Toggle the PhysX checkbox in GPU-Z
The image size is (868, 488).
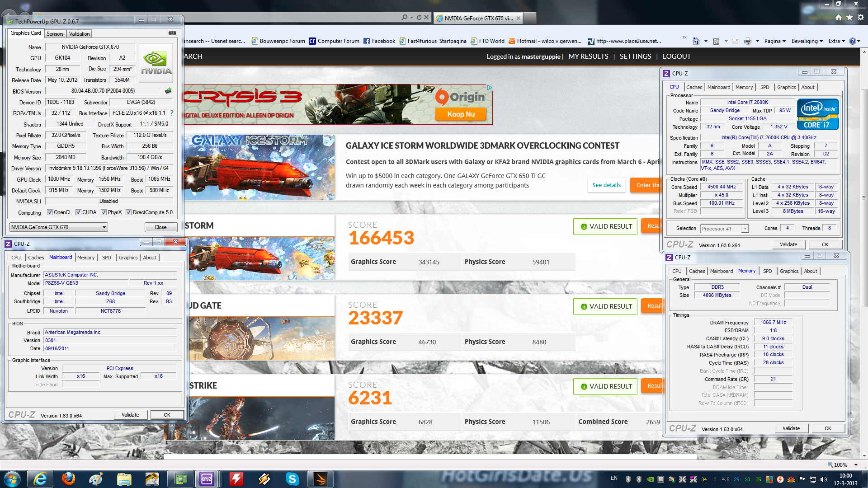[x=104, y=212]
